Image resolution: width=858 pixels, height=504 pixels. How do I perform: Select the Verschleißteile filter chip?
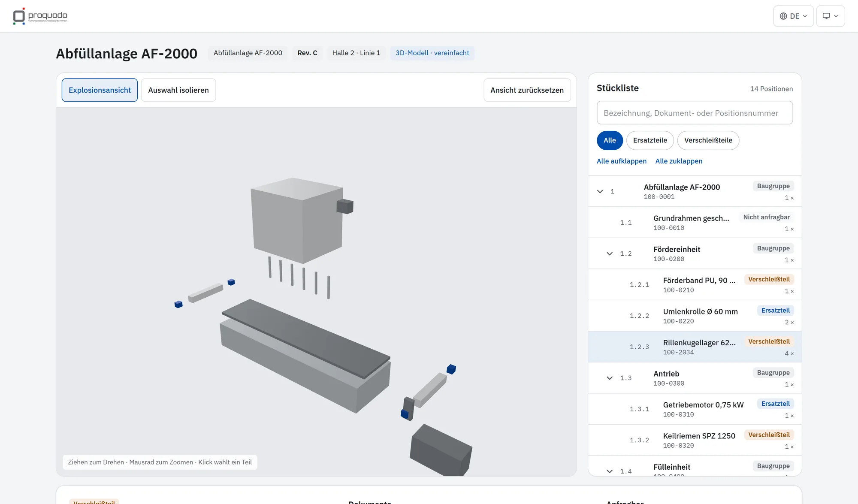[x=708, y=140]
